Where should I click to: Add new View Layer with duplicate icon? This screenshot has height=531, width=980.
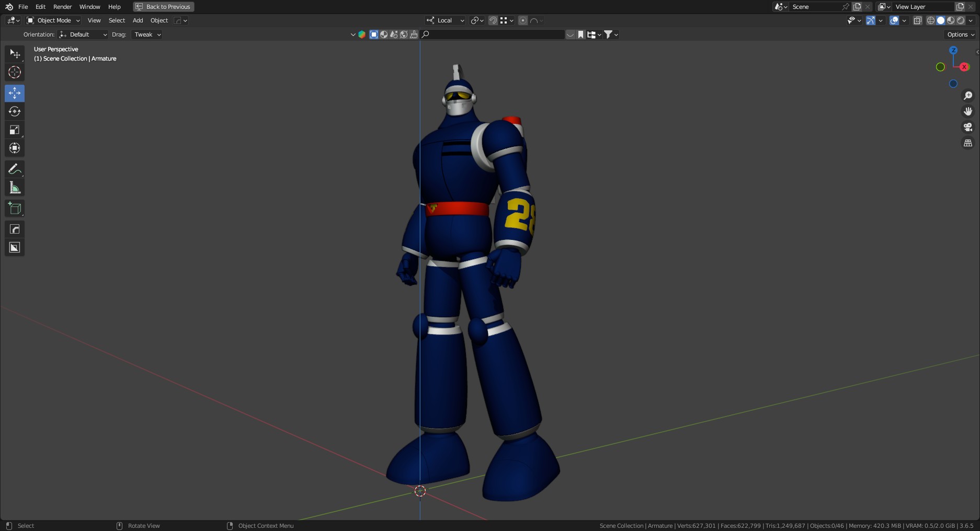click(960, 7)
